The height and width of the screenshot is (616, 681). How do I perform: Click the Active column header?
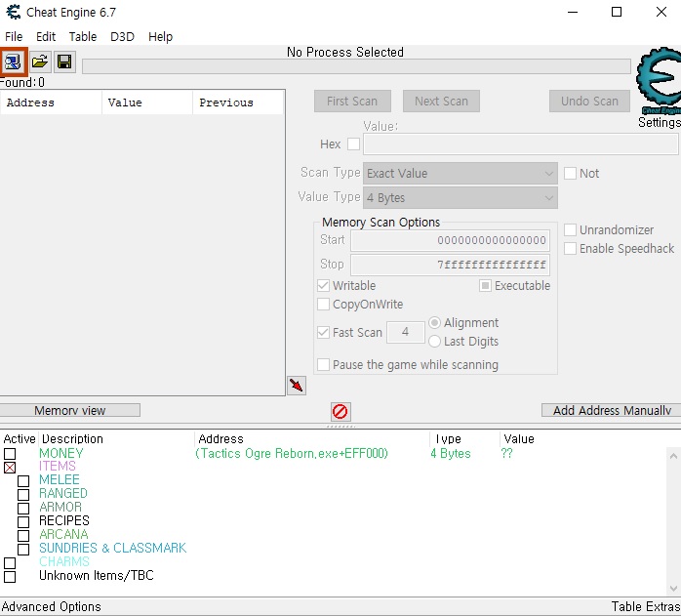(20, 438)
